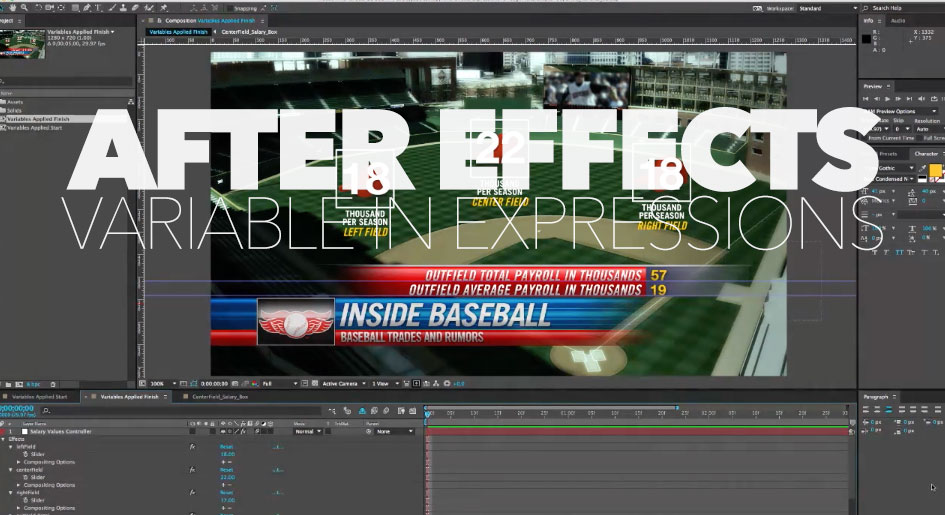Open the preview Resolution Auto dropdown

pos(928,129)
